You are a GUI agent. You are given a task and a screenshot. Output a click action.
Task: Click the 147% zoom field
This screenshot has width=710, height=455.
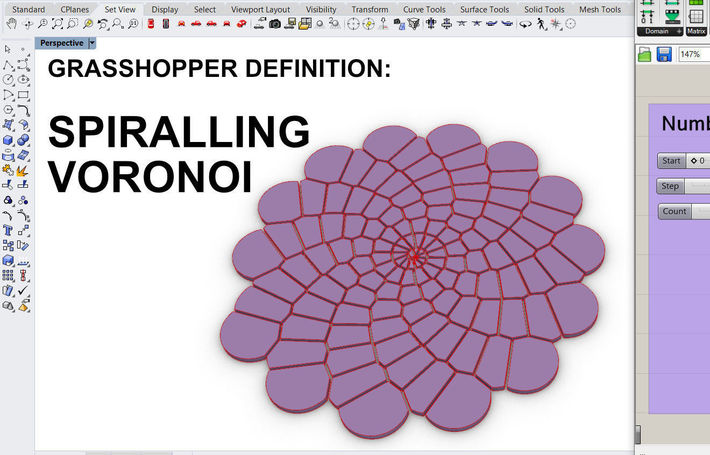[694, 55]
